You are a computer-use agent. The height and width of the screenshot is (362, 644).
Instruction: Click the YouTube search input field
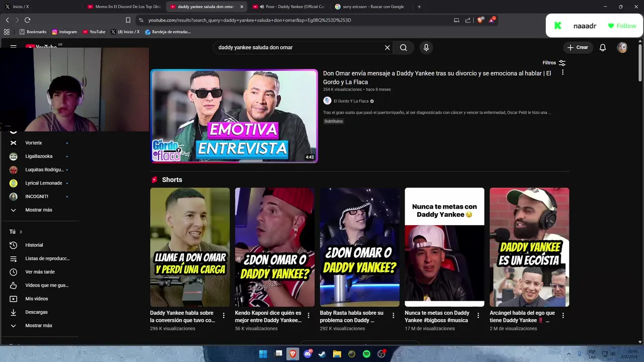coord(299,47)
